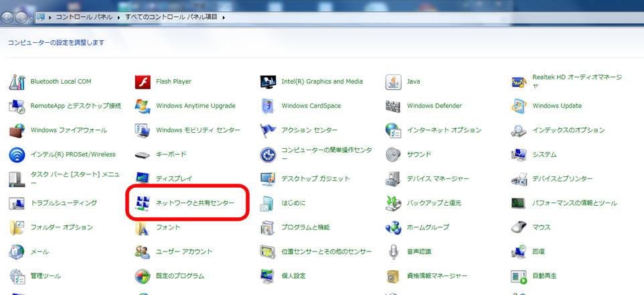Open the Windows Defender wall icon
644x295 pixels.
pyautogui.click(x=393, y=106)
